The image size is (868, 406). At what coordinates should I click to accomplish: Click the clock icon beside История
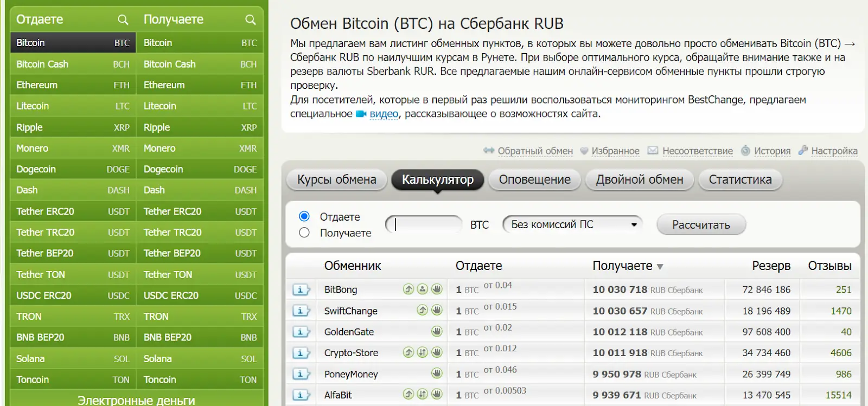(745, 150)
